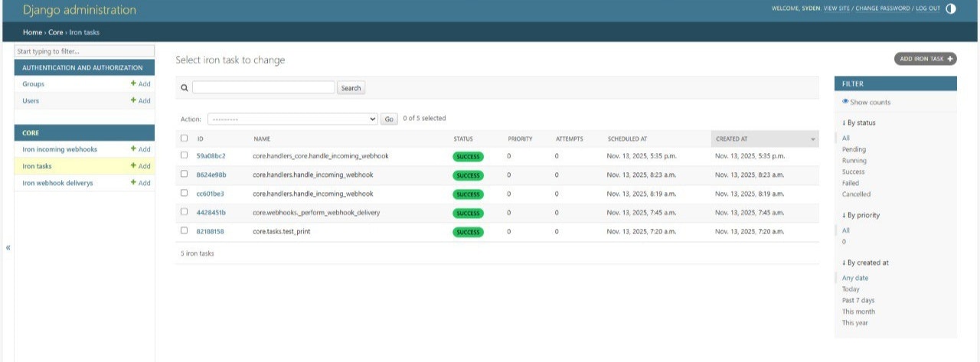The width and height of the screenshot is (980, 362).
Task: Sort by the Scheduled At column header
Action: [x=627, y=139]
